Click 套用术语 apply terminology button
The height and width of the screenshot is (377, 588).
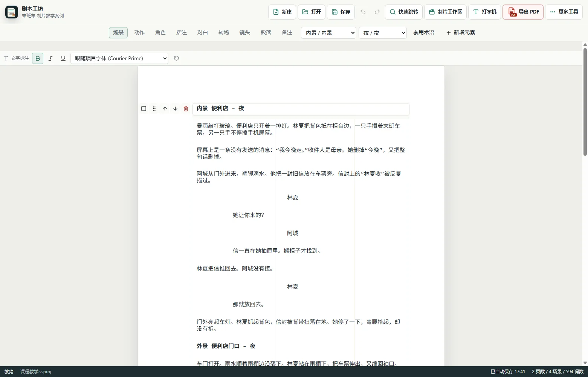424,33
